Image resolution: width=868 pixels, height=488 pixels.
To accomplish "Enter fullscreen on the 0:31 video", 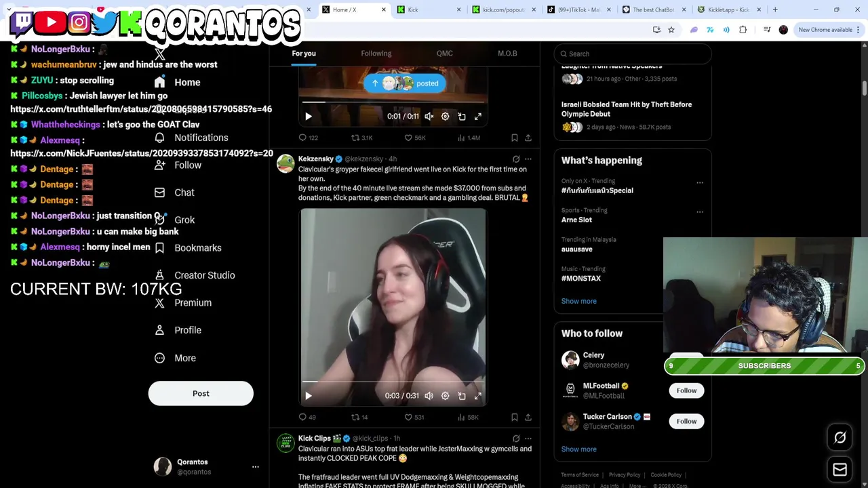I will tap(478, 396).
